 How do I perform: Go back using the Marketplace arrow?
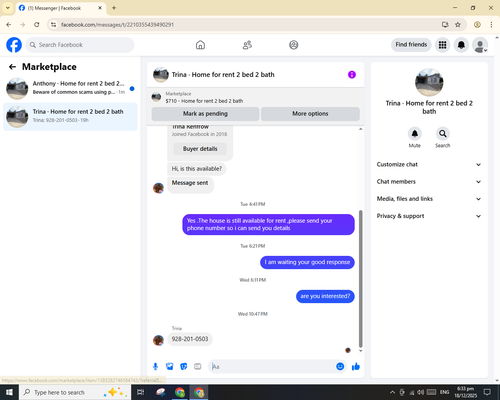(12, 67)
